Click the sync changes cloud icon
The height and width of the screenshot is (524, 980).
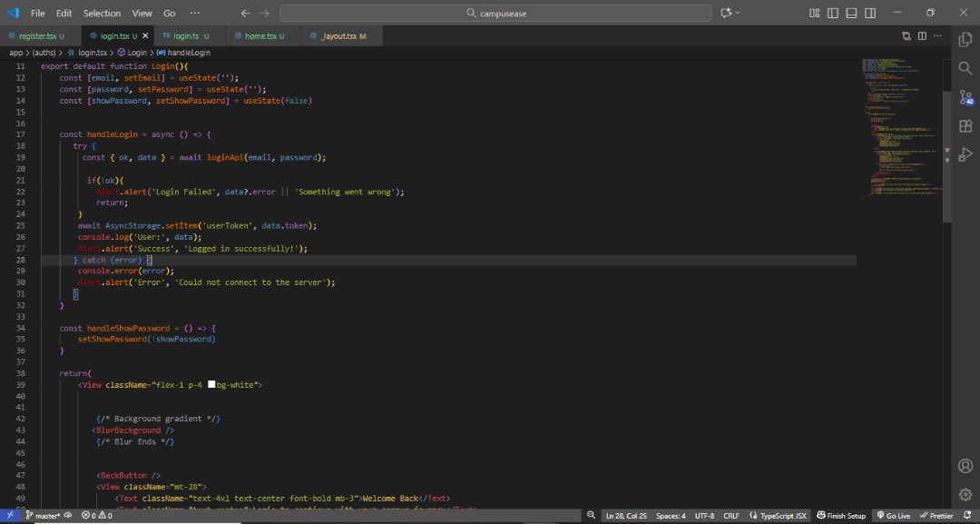(x=67, y=516)
